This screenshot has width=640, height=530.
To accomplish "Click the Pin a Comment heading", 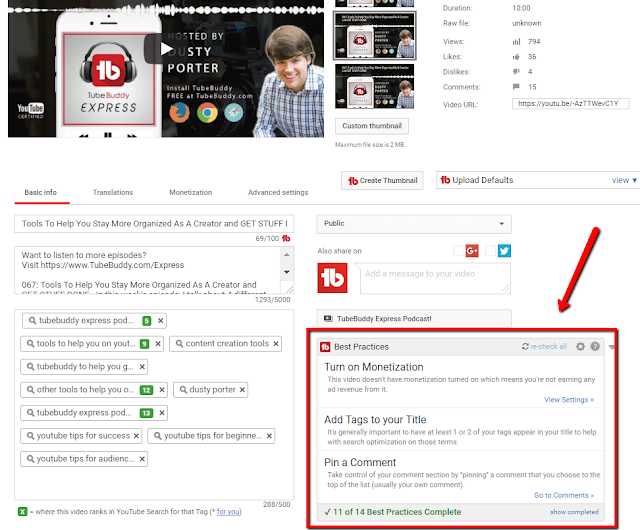I will coord(360,462).
